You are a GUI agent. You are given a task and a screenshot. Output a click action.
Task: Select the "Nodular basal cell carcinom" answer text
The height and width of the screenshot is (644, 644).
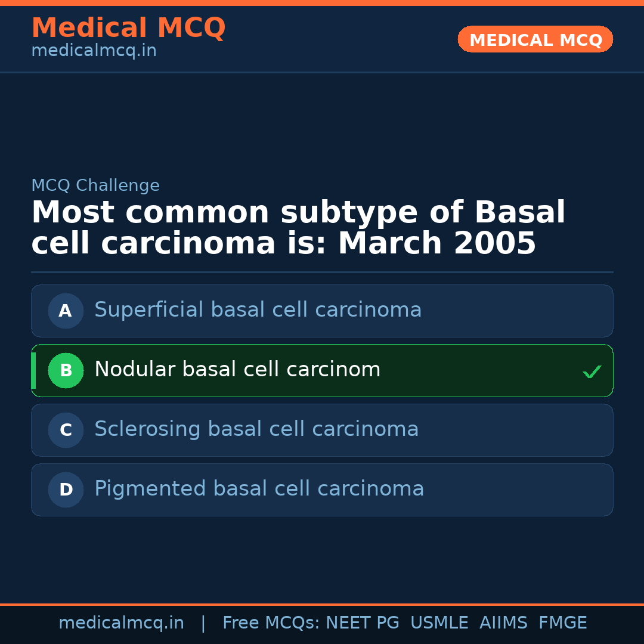pyautogui.click(x=237, y=370)
